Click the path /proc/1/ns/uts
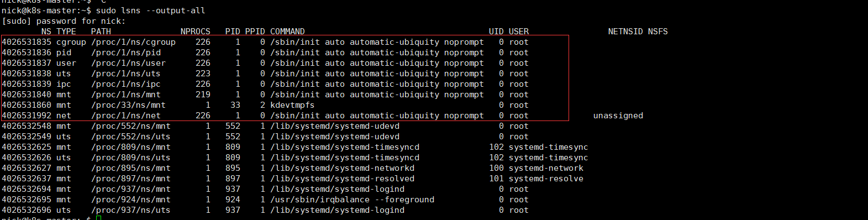 126,74
